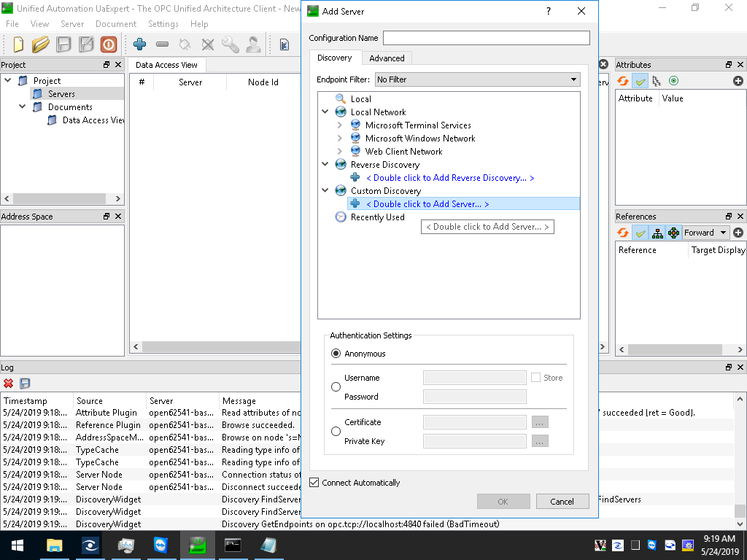Float the Address Space panel undock icon
The width and height of the screenshot is (747, 560).
(107, 216)
